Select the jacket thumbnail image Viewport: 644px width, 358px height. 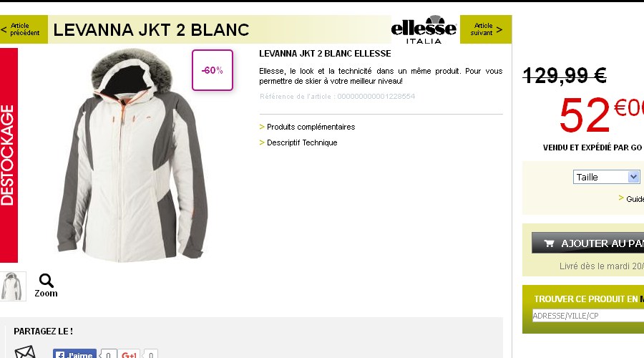(x=12, y=286)
